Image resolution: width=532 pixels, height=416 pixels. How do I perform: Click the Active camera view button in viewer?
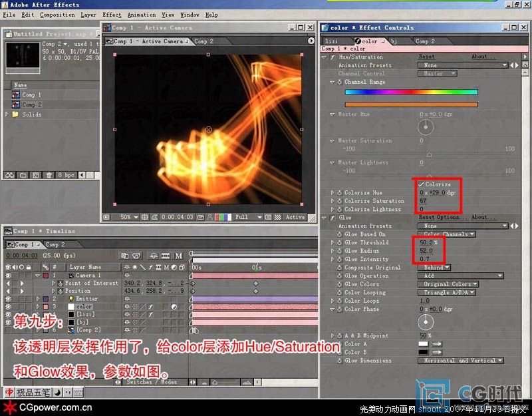(x=295, y=217)
